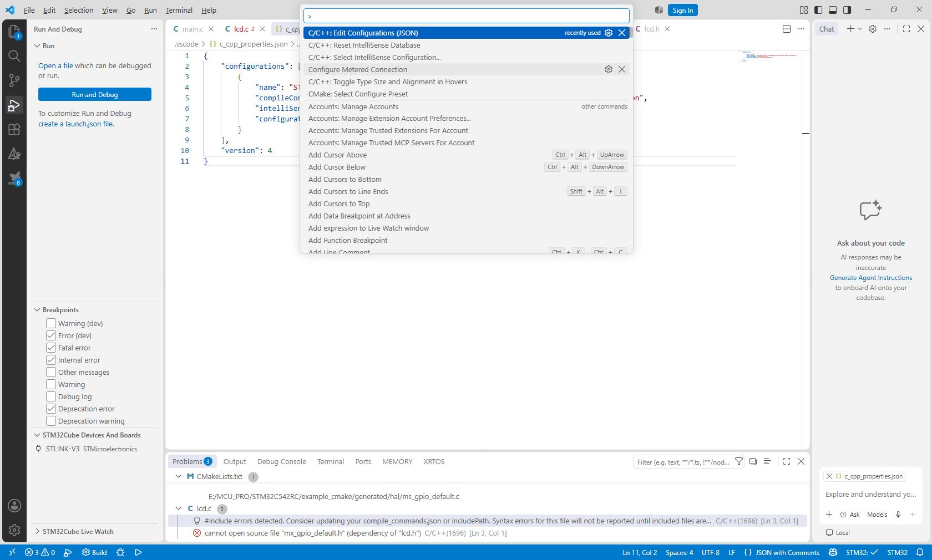Viewport: 932px width, 560px height.
Task: Click the status bar debug bug icon
Action: 120,552
